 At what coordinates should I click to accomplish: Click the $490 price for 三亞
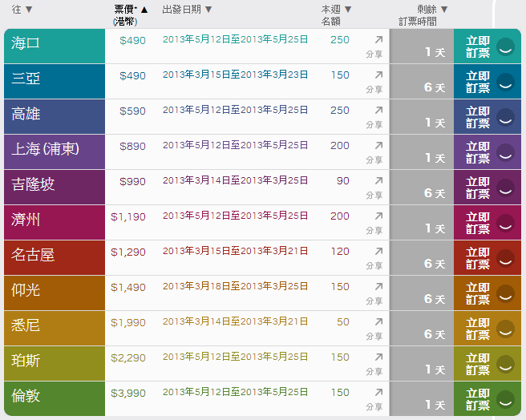tap(132, 75)
